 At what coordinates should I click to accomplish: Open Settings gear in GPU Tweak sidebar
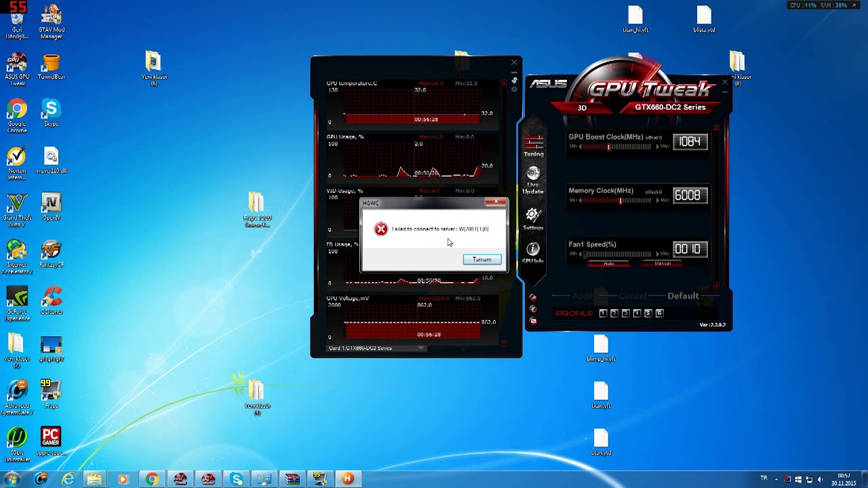pyautogui.click(x=533, y=219)
